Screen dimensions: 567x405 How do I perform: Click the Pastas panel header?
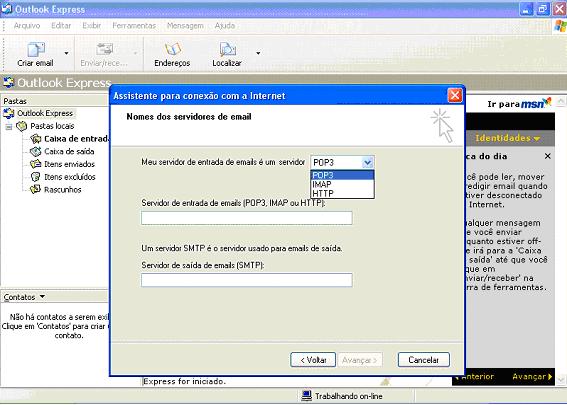coord(54,101)
